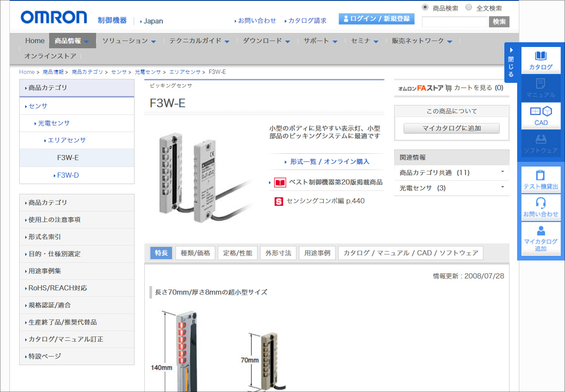The image size is (565, 392).
Task: Click the ログイン / 新規登録 button
Action: (x=376, y=19)
